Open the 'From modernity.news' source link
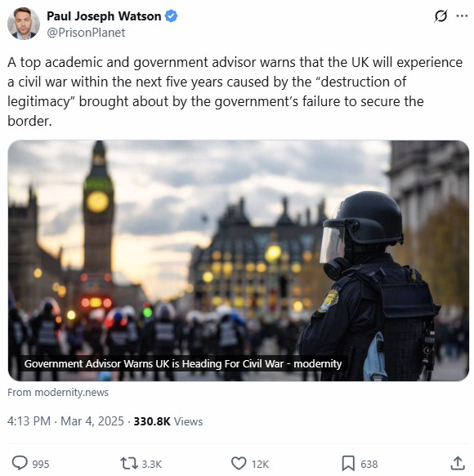Image resolution: width=474 pixels, height=476 pixels. pyautogui.click(x=58, y=392)
